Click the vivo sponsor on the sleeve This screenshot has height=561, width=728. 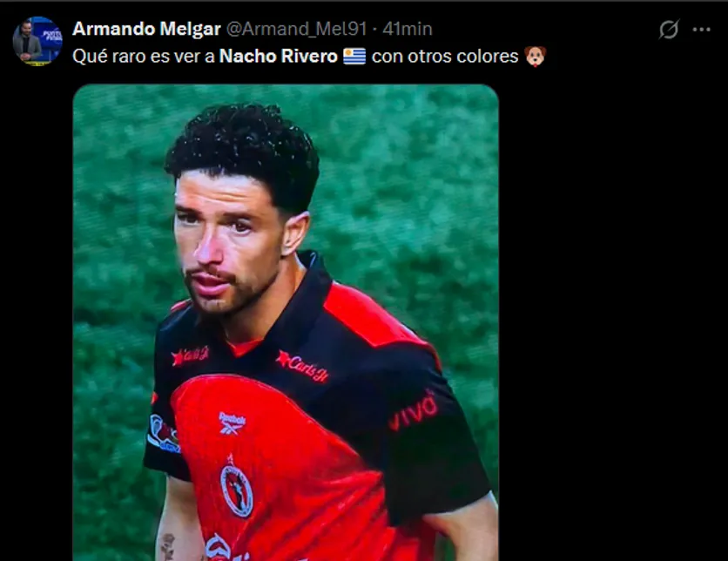pos(414,411)
